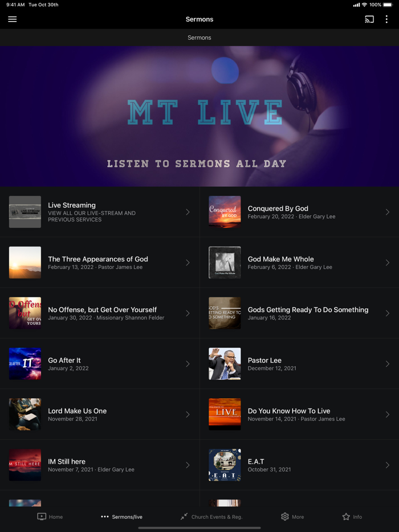Tap the Cast screen icon
The width and height of the screenshot is (399, 532).
(369, 19)
